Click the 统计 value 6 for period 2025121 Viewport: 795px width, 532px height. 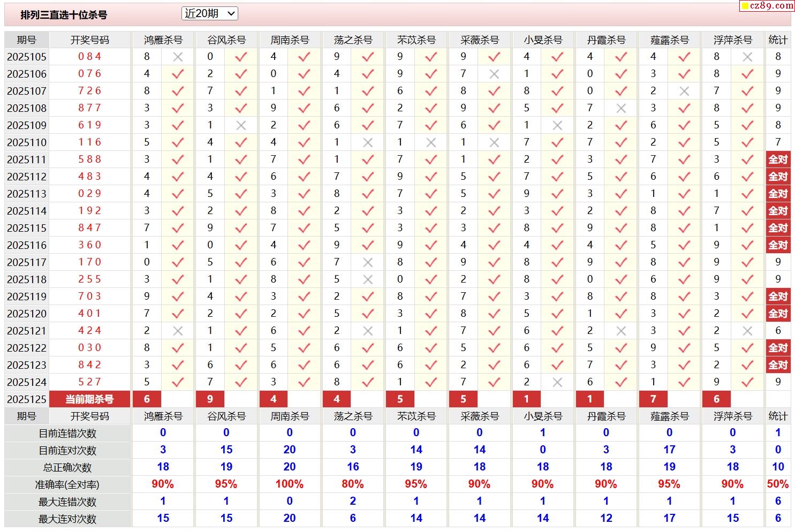click(778, 331)
